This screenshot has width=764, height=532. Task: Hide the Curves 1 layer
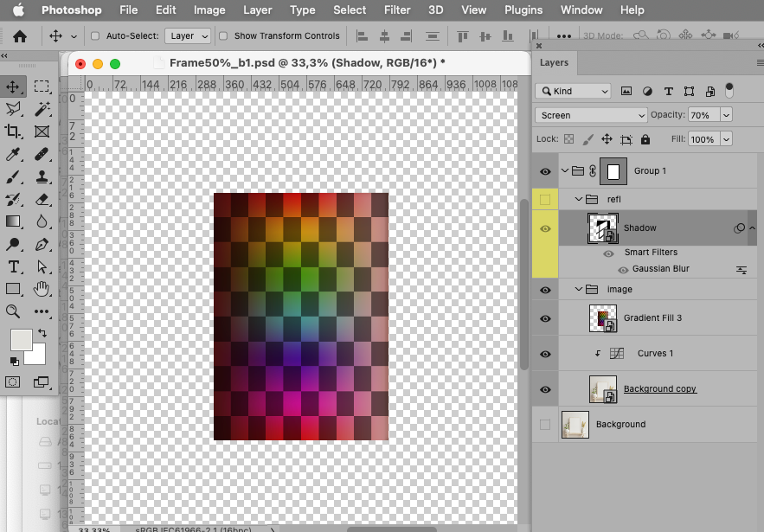point(545,353)
